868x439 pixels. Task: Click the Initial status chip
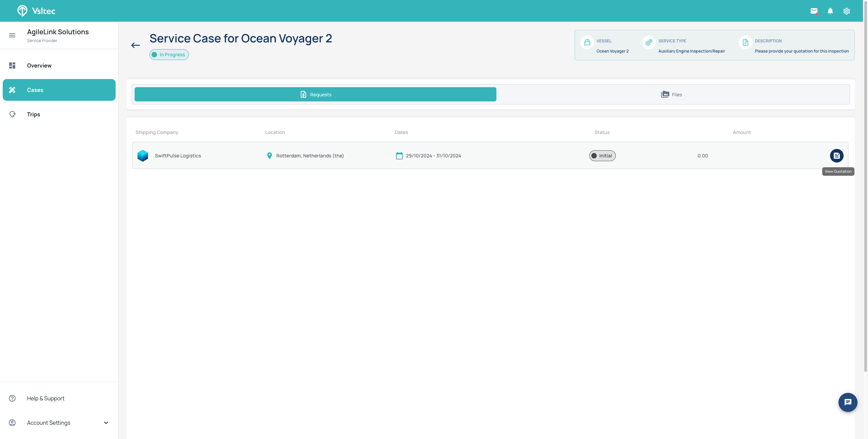[x=602, y=156]
